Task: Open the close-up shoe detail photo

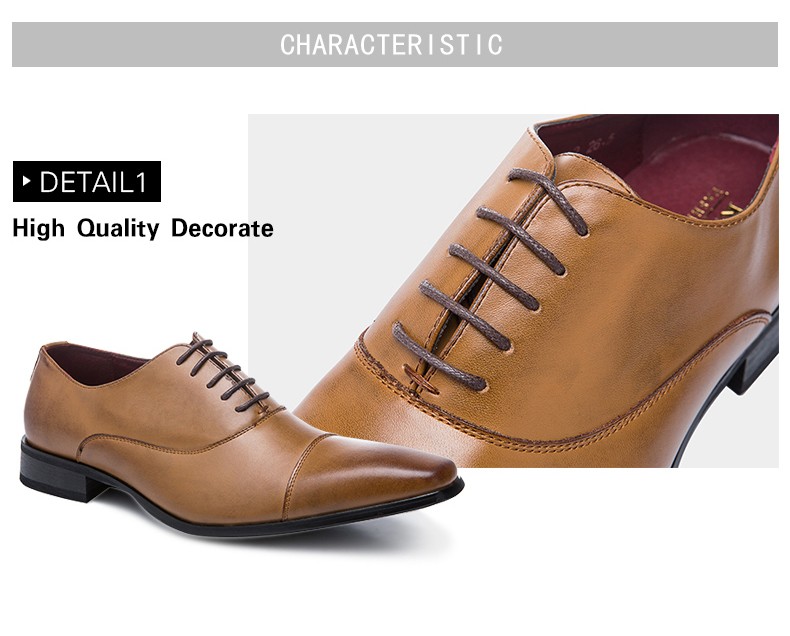Action: pyautogui.click(x=513, y=291)
